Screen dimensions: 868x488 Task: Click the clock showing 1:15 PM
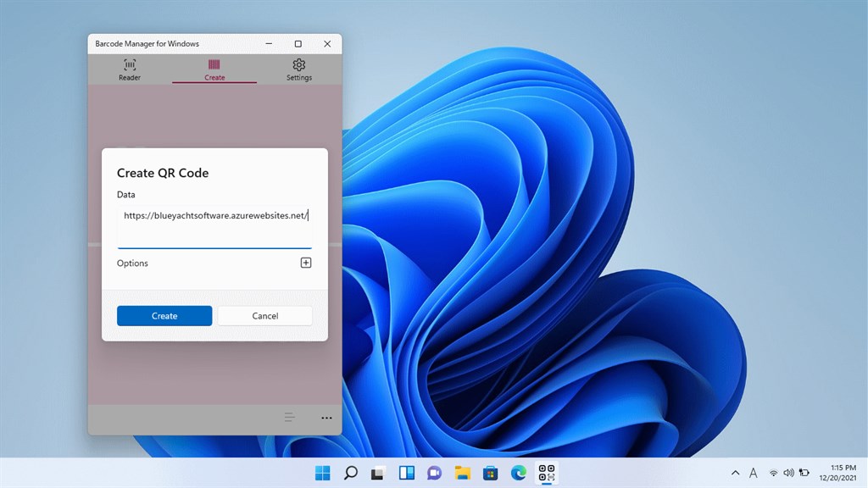click(837, 473)
